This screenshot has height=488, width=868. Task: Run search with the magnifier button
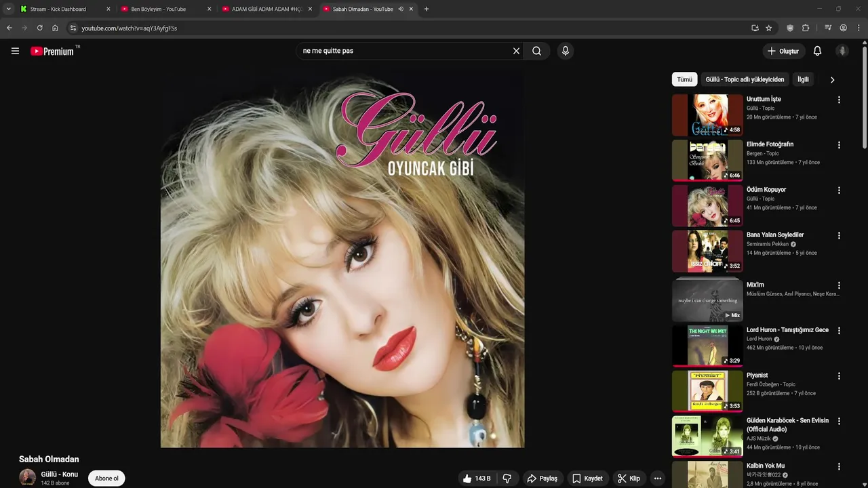pos(536,51)
